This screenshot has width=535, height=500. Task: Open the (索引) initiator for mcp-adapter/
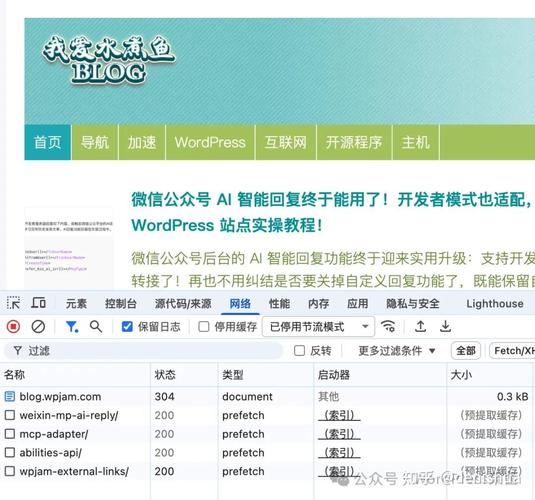pyautogui.click(x=339, y=434)
